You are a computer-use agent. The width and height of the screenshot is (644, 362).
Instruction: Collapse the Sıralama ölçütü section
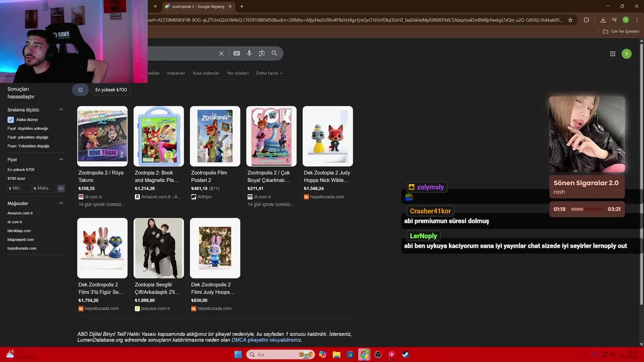[61, 110]
